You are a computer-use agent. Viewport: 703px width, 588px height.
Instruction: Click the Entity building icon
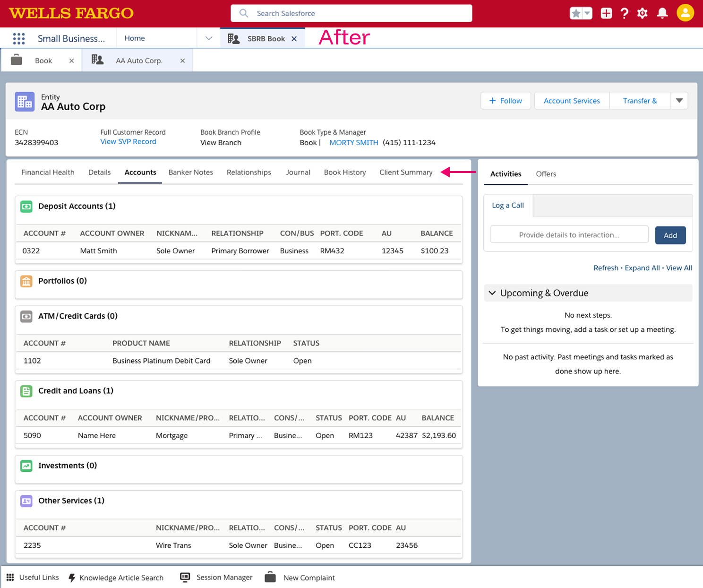(25, 102)
